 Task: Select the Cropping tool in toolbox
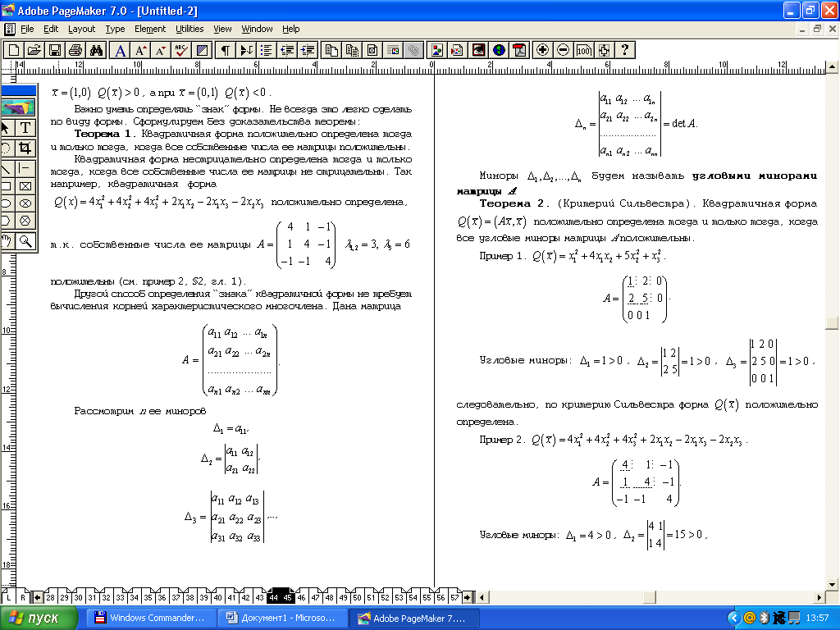25,148
